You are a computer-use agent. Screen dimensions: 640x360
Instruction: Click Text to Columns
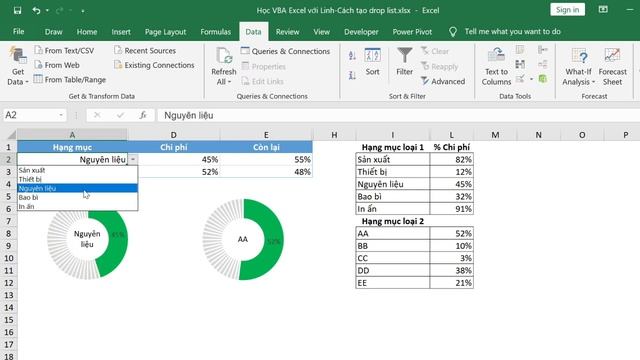(x=496, y=66)
